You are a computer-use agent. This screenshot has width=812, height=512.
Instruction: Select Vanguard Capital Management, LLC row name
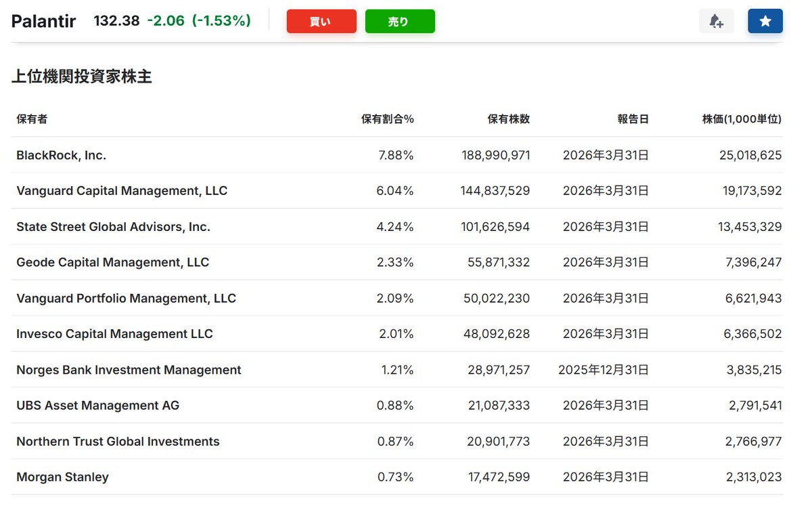pos(122,191)
